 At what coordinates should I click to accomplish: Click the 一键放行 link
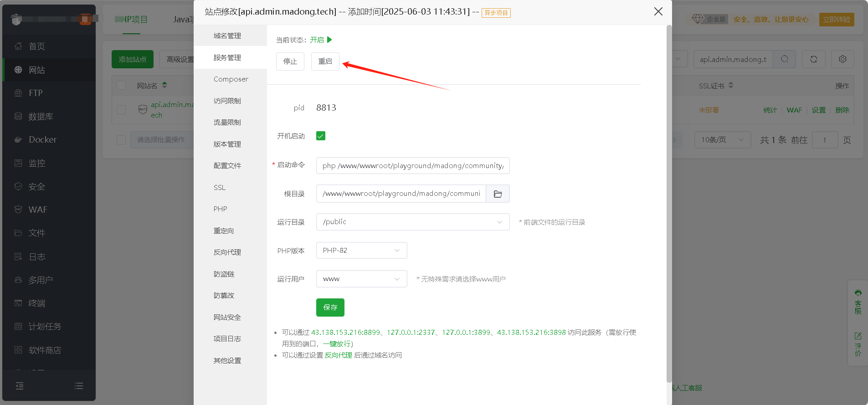click(x=336, y=344)
